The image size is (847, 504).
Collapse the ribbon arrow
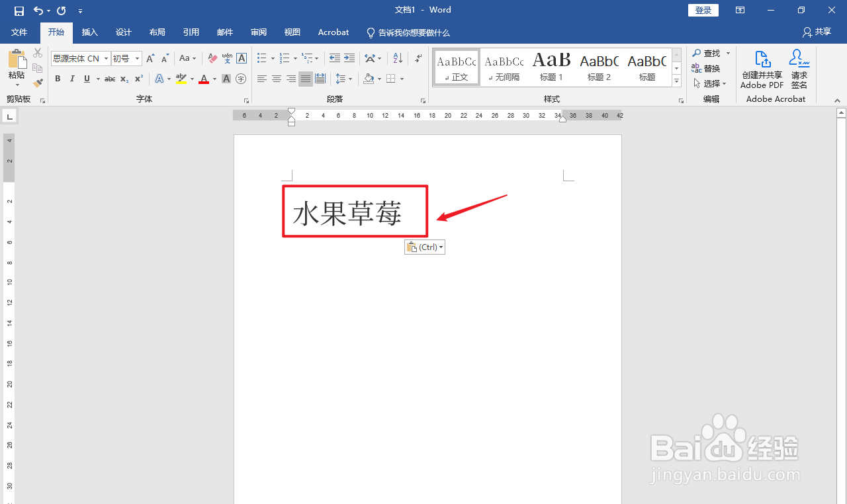tap(837, 101)
